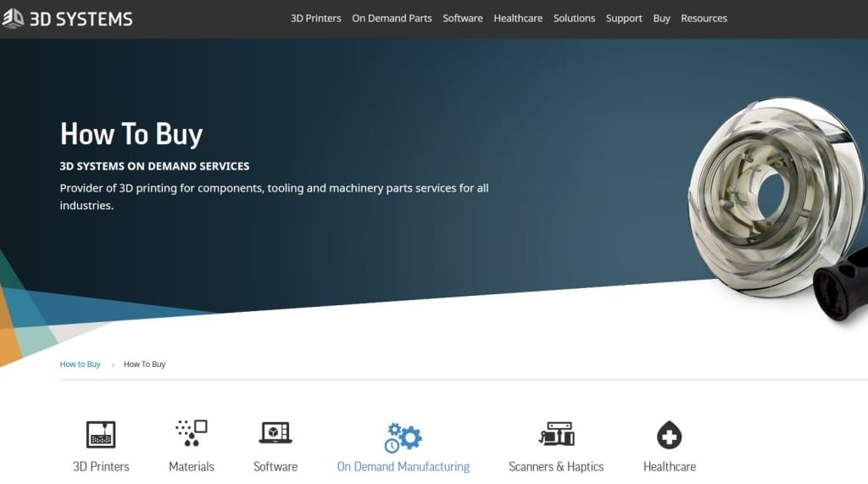
Task: Open the Support nav menu
Action: coord(624,19)
